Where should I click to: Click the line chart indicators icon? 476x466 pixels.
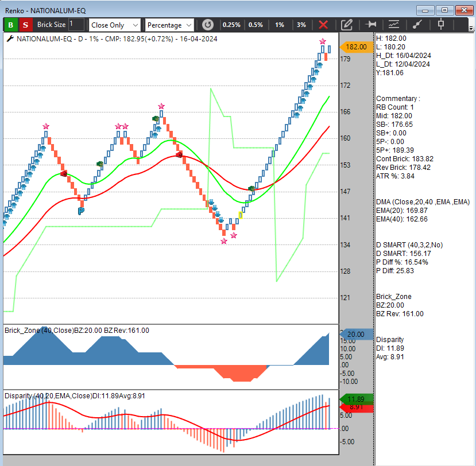click(394, 24)
